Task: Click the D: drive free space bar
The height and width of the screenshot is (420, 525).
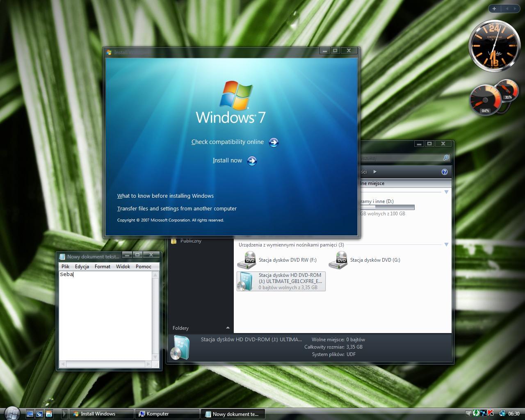Action: point(387,207)
